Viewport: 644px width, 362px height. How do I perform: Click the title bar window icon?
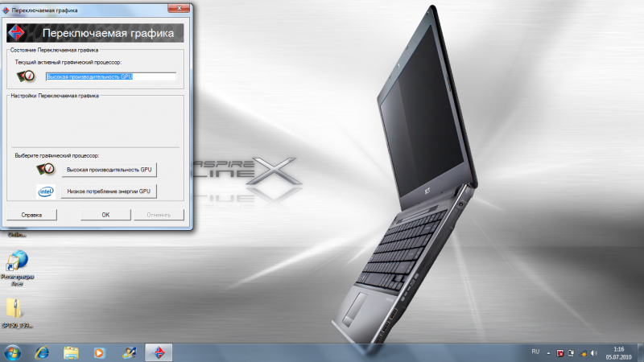tap(6, 10)
